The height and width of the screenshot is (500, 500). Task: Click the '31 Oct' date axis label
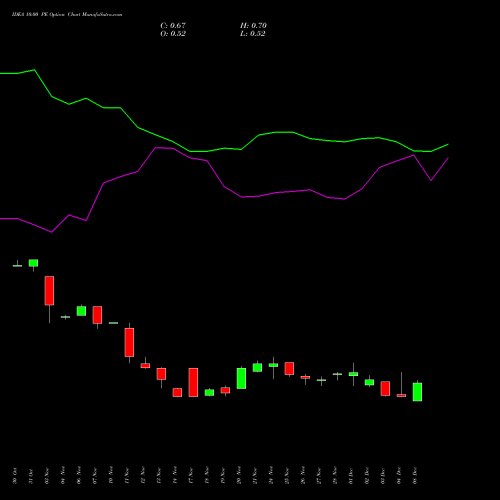[31, 476]
